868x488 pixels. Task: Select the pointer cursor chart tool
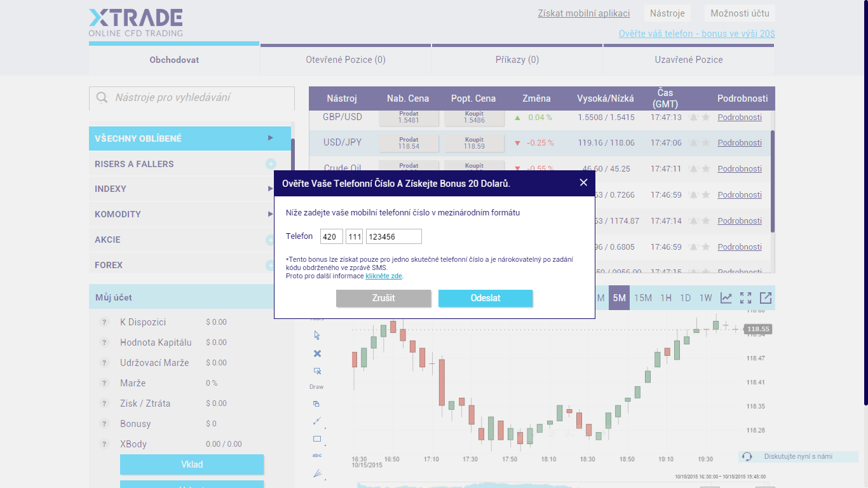pos(317,335)
